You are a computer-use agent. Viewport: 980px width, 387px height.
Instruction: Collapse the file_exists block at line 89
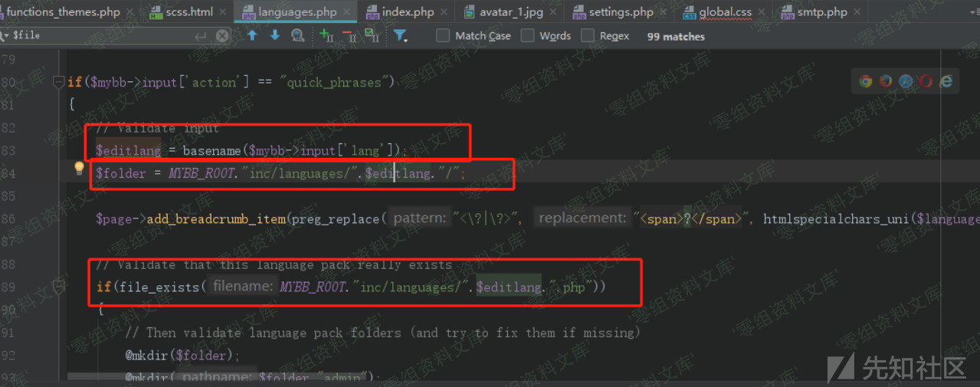click(x=57, y=287)
